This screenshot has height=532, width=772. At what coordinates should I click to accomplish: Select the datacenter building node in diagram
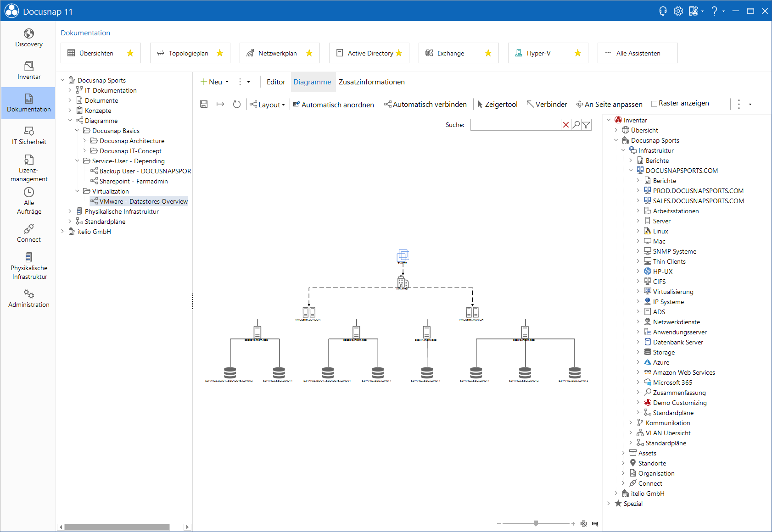pos(403,282)
